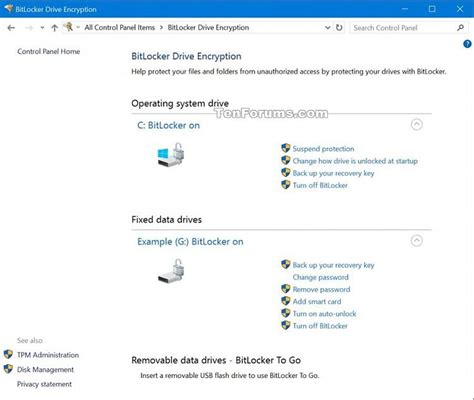474x400 pixels.
Task: Go up one level with the Up arrow
Action: click(x=54, y=28)
